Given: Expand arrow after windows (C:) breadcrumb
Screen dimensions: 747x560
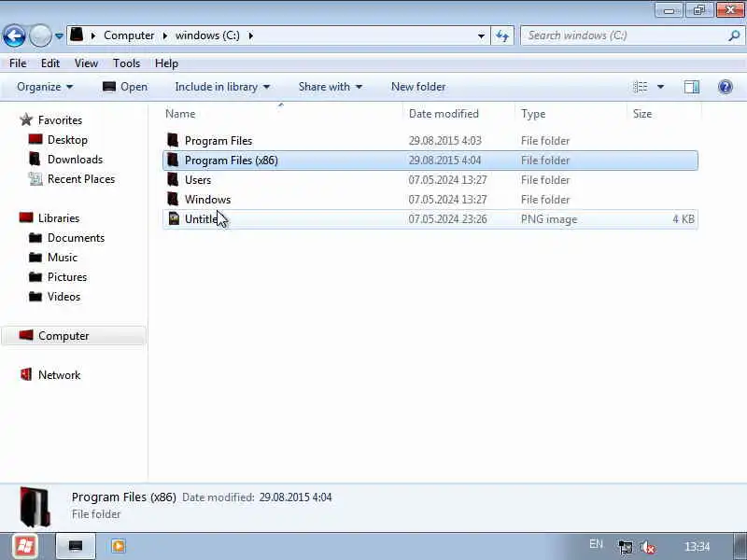Looking at the screenshot, I should [x=250, y=35].
